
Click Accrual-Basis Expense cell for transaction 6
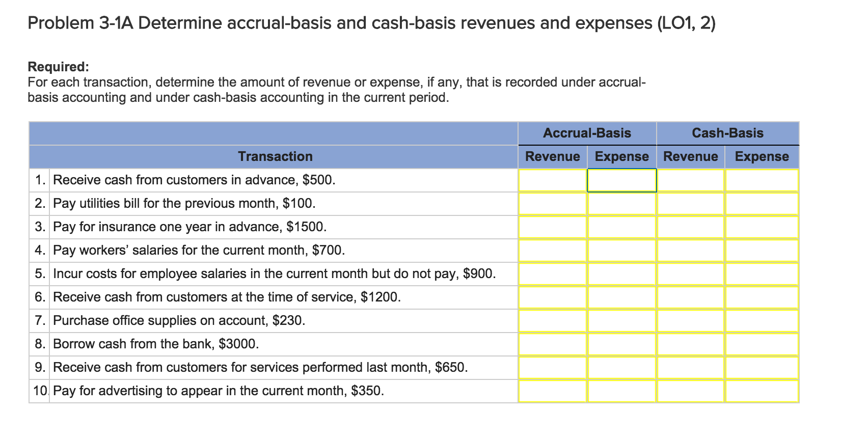click(x=622, y=297)
